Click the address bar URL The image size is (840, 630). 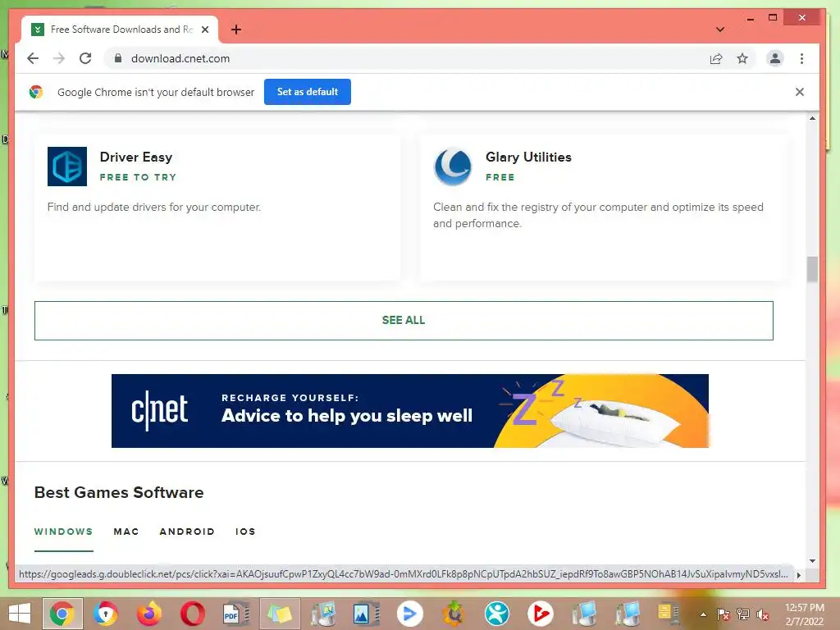tap(180, 58)
